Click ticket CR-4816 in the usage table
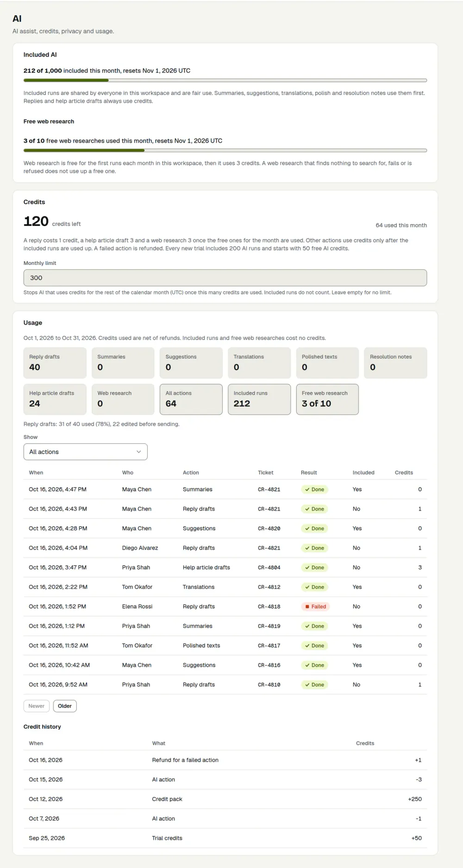 click(x=269, y=665)
